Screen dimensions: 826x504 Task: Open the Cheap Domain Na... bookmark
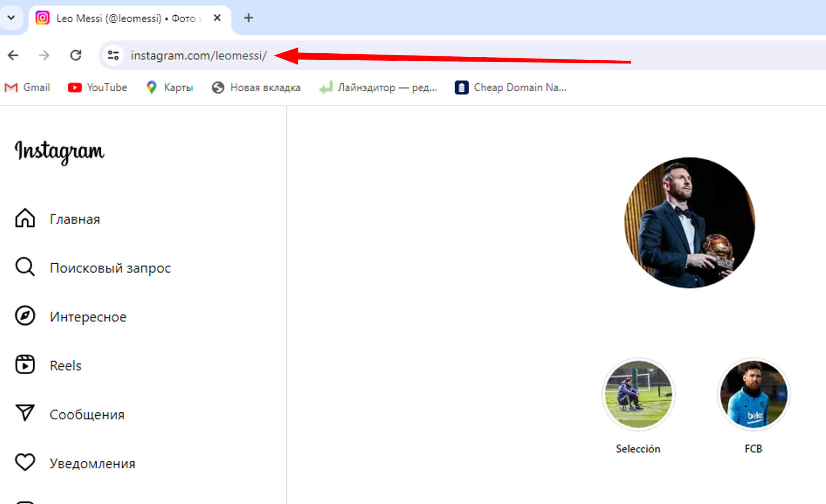click(x=511, y=88)
